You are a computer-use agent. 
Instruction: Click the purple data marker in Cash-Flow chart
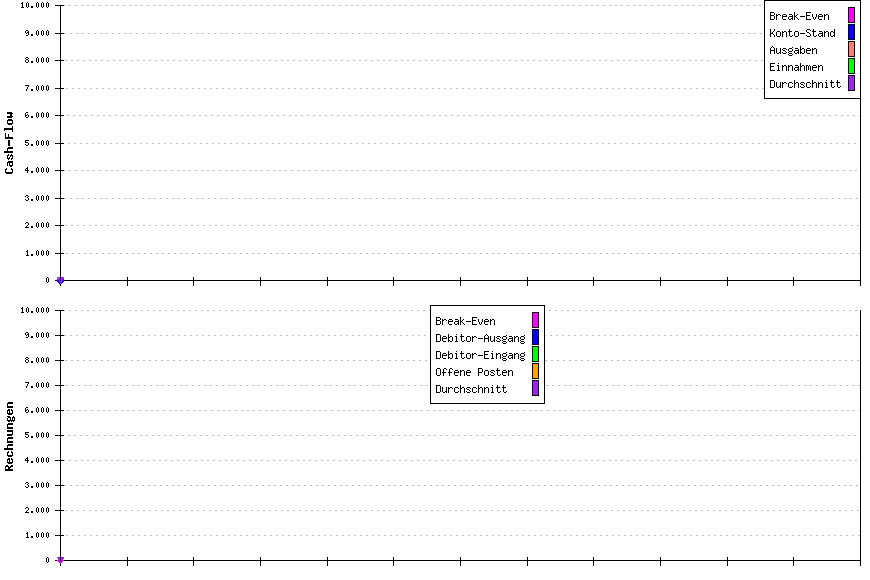coord(60,281)
